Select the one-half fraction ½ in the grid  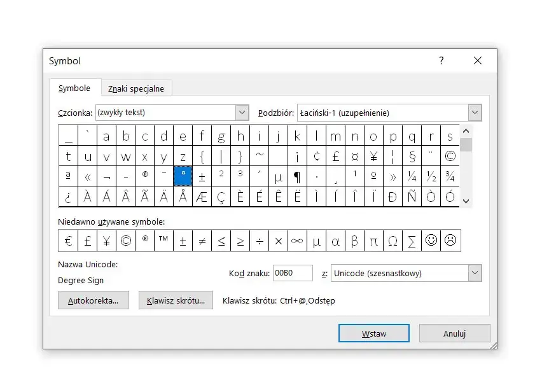tap(431, 176)
